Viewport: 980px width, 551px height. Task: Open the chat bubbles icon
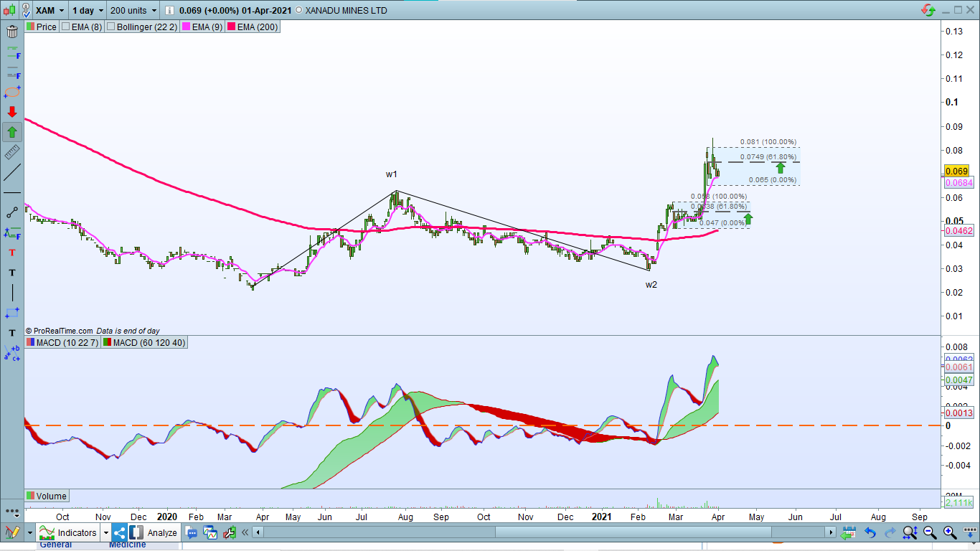[192, 532]
